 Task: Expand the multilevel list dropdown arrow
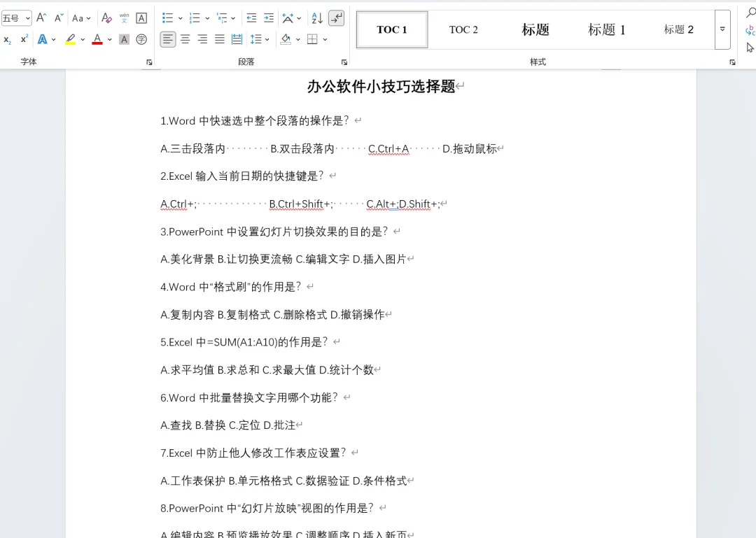click(x=233, y=18)
